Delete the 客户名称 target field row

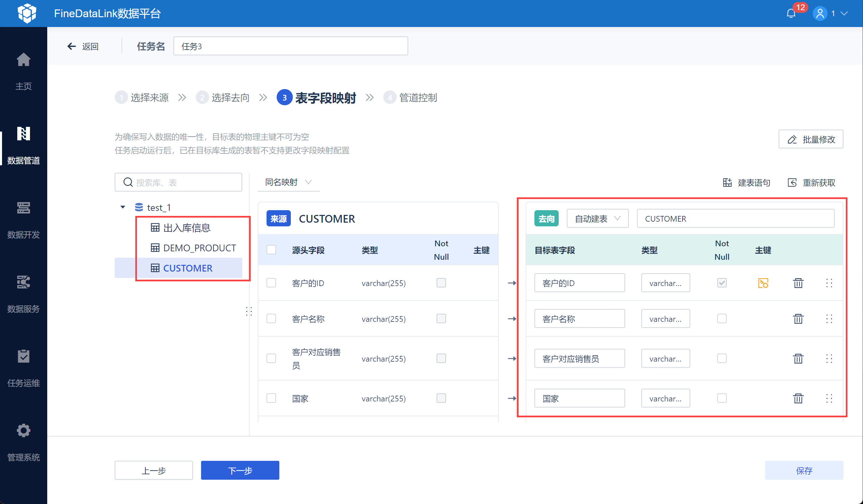tap(798, 319)
